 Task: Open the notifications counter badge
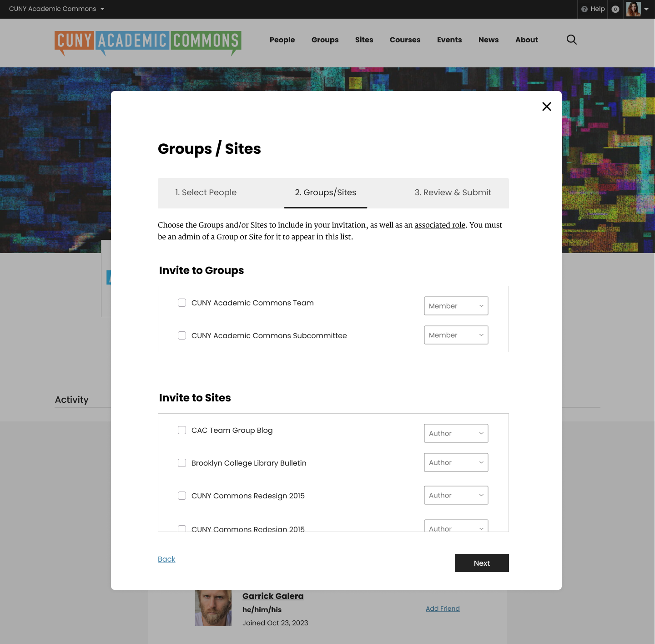point(615,9)
